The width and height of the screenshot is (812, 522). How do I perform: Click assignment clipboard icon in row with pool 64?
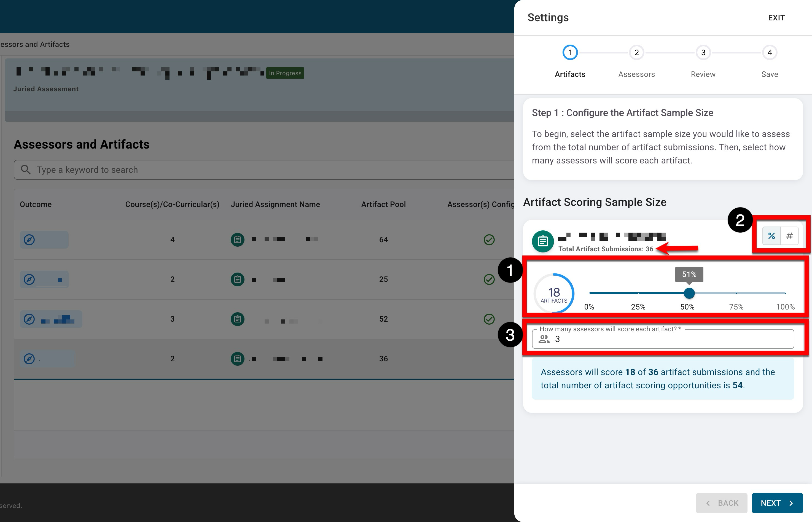[x=237, y=240]
